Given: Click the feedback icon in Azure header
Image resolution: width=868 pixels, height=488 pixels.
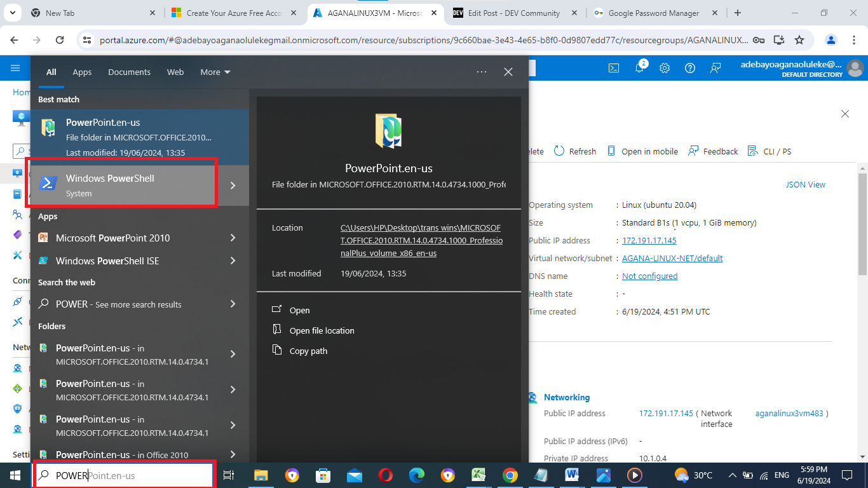Looking at the screenshot, I should [715, 68].
